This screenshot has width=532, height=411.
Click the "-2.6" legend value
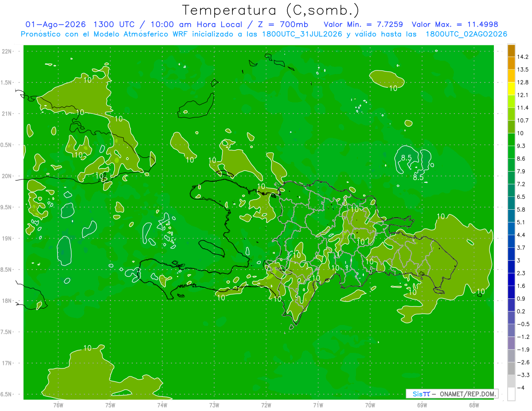(x=523, y=362)
